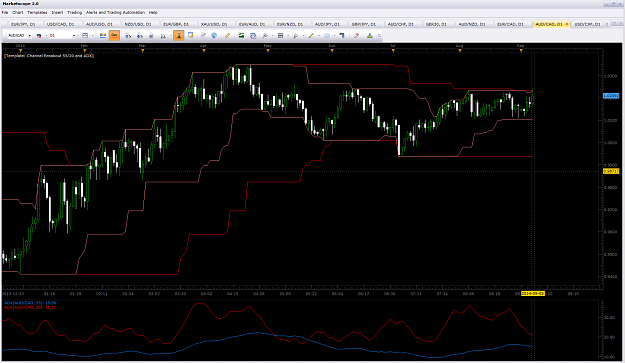Image resolution: width=625 pixels, height=363 pixels.
Task: Click the blue 1.02050 current price label
Action: point(611,96)
